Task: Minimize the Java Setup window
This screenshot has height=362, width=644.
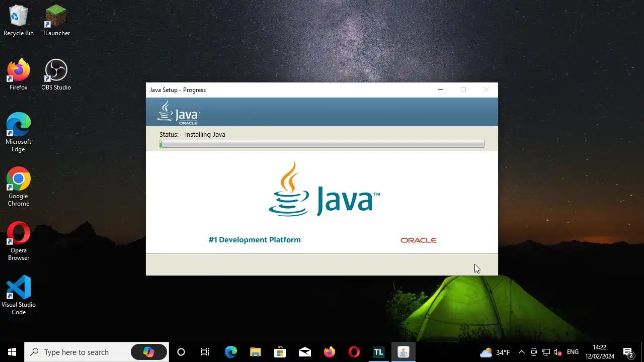Action: [441, 90]
